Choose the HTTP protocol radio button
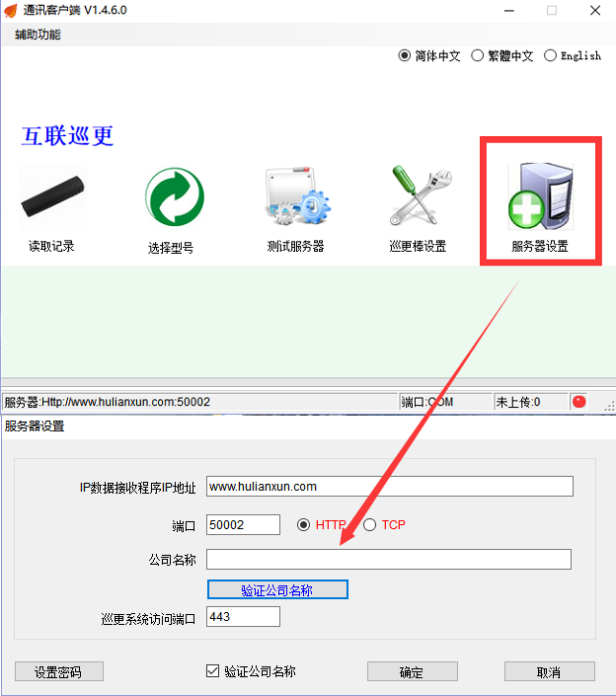 pyautogui.click(x=304, y=525)
